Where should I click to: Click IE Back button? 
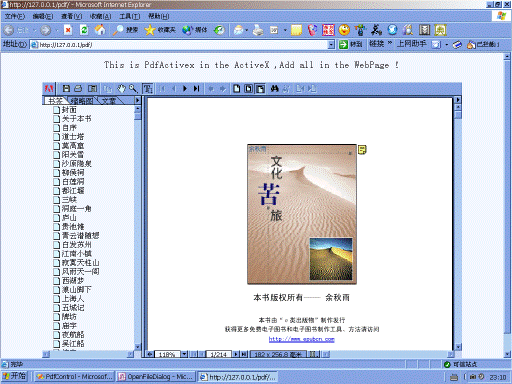[9, 30]
